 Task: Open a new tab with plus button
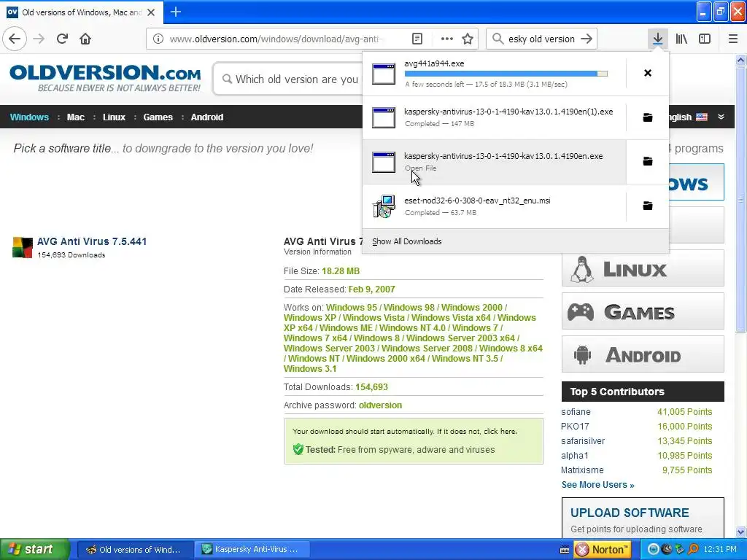coord(175,12)
